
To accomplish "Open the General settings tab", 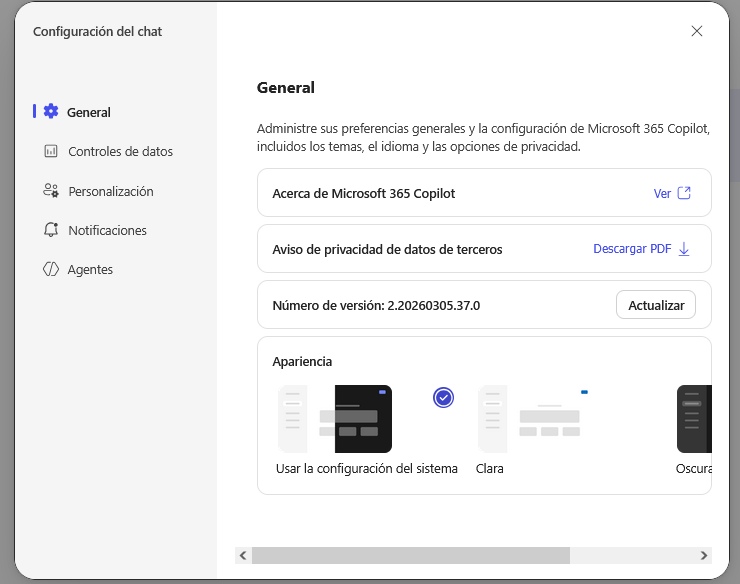I will (89, 112).
